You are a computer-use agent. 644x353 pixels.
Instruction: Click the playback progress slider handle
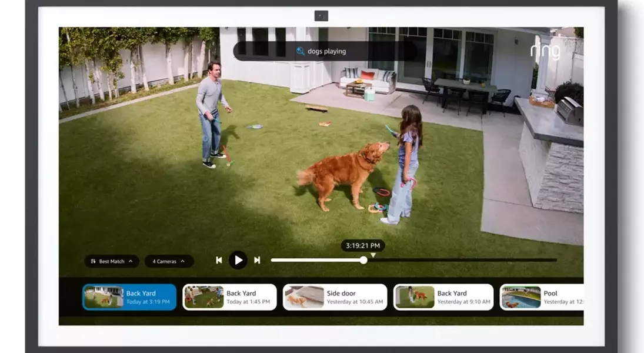(x=363, y=260)
